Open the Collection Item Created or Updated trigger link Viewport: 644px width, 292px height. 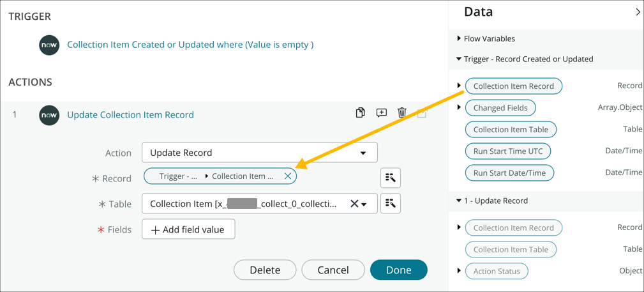point(190,45)
